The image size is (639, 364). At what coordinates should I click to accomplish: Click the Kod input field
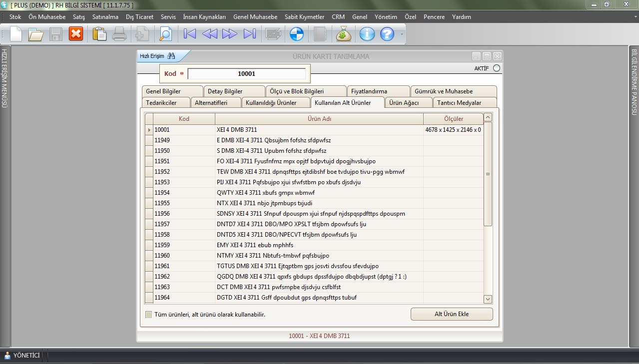246,73
